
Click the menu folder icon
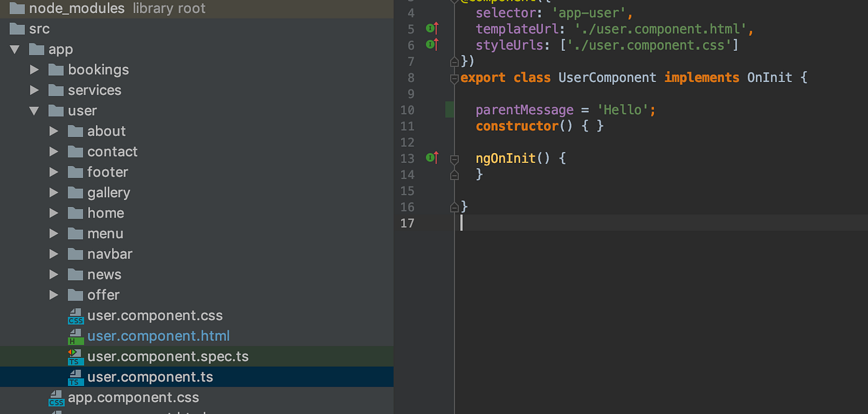(76, 234)
